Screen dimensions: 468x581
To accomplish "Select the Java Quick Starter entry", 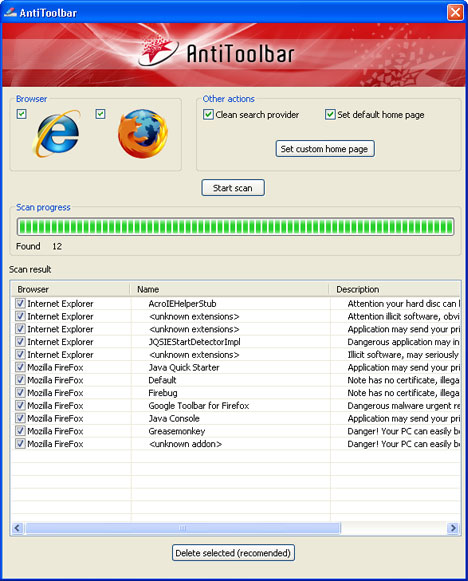I will (x=184, y=367).
